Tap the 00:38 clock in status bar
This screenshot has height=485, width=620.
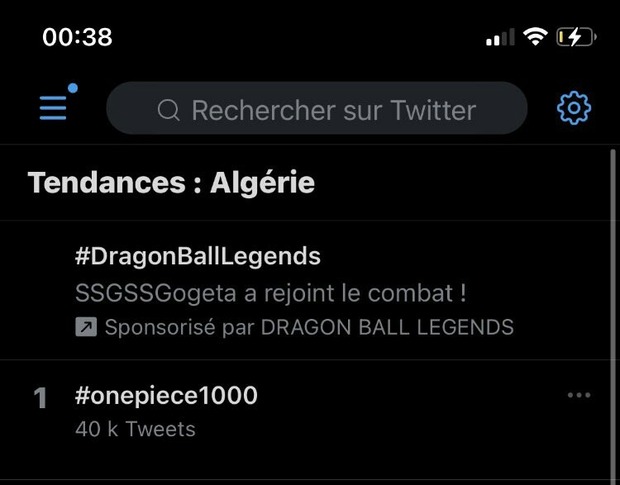77,37
